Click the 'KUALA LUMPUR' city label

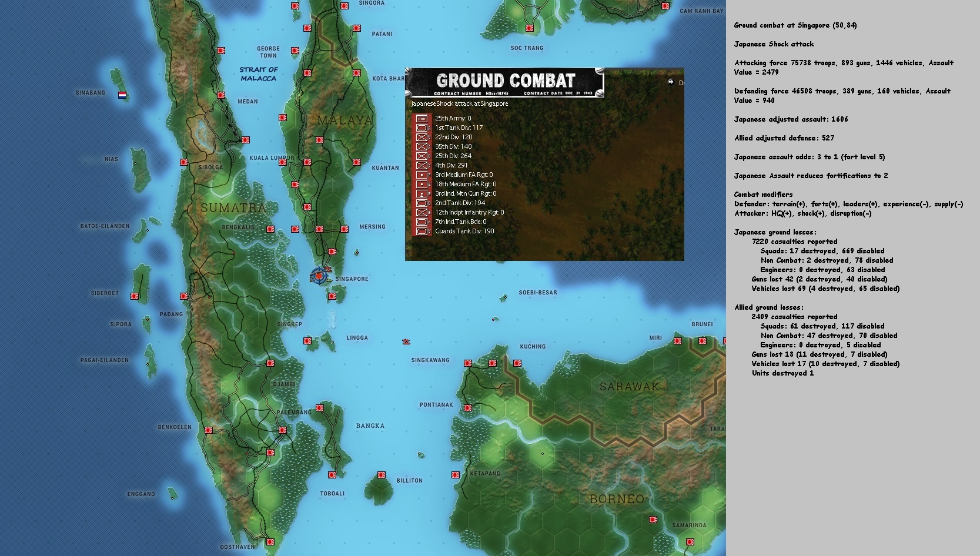click(272, 158)
